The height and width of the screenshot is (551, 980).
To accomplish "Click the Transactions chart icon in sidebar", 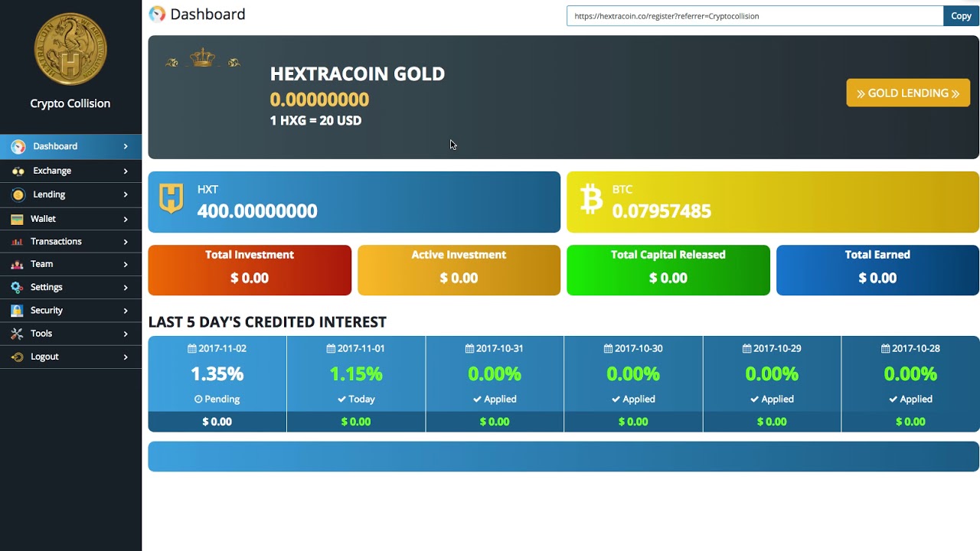I will point(17,242).
